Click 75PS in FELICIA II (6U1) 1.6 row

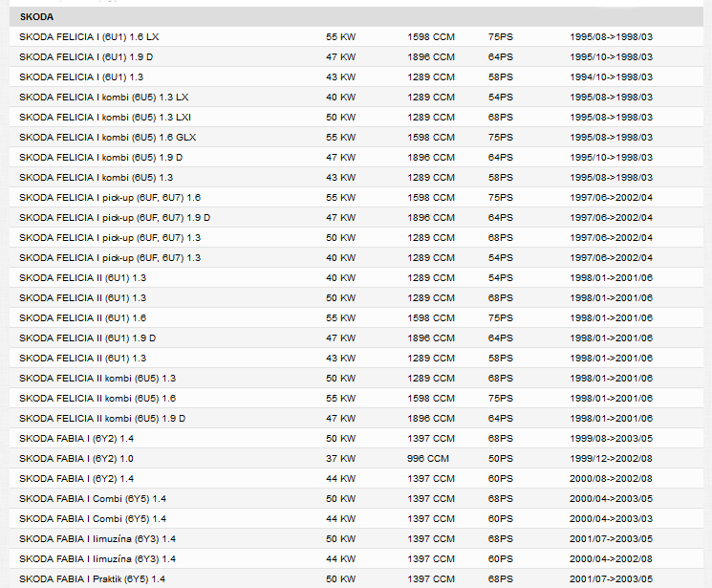coord(501,318)
